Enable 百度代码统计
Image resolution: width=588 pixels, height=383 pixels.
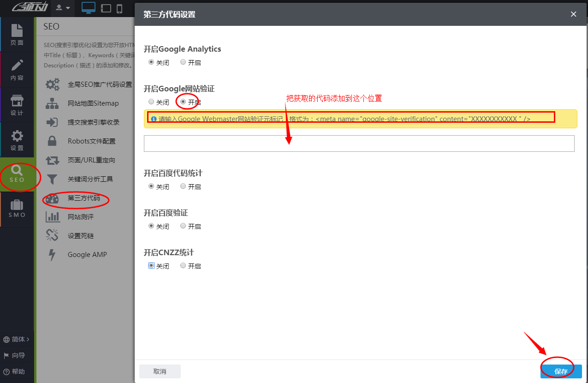[183, 186]
